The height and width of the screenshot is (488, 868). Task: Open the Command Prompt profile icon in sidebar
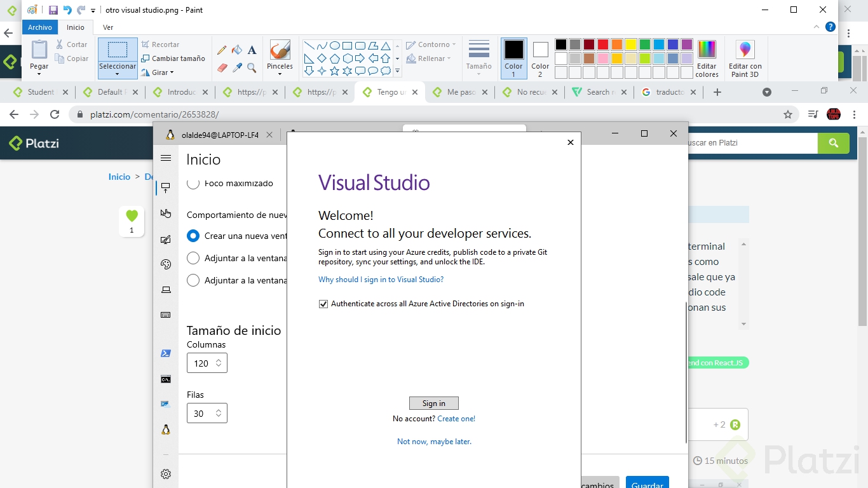tap(166, 379)
